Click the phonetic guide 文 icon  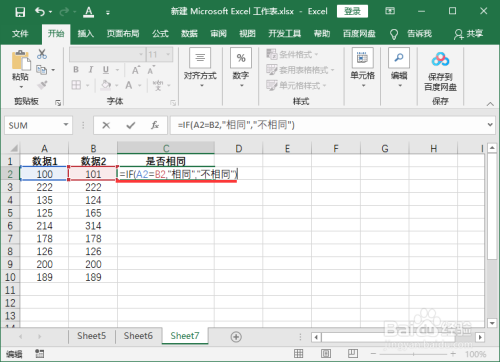click(x=158, y=85)
